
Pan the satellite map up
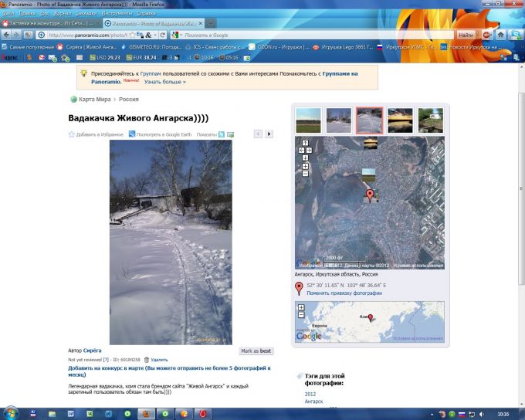[305, 143]
